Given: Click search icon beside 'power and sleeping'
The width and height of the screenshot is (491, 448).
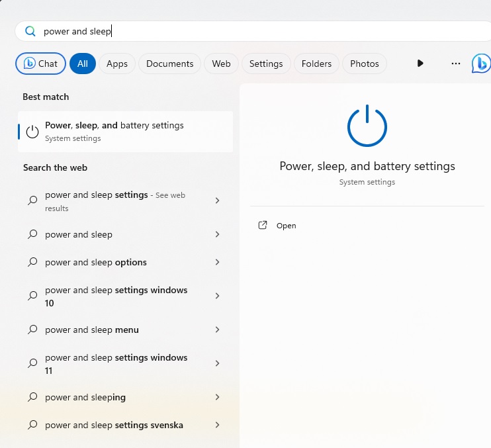Looking at the screenshot, I should tap(32, 397).
